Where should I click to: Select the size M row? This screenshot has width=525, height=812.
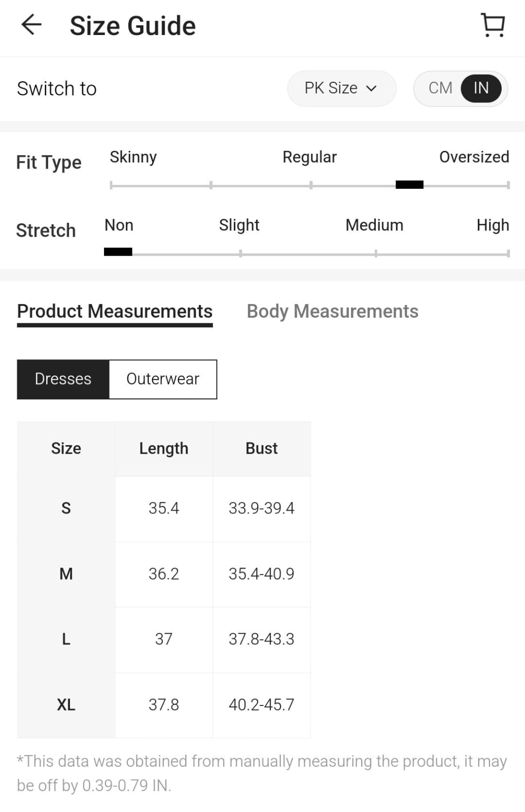[66, 574]
